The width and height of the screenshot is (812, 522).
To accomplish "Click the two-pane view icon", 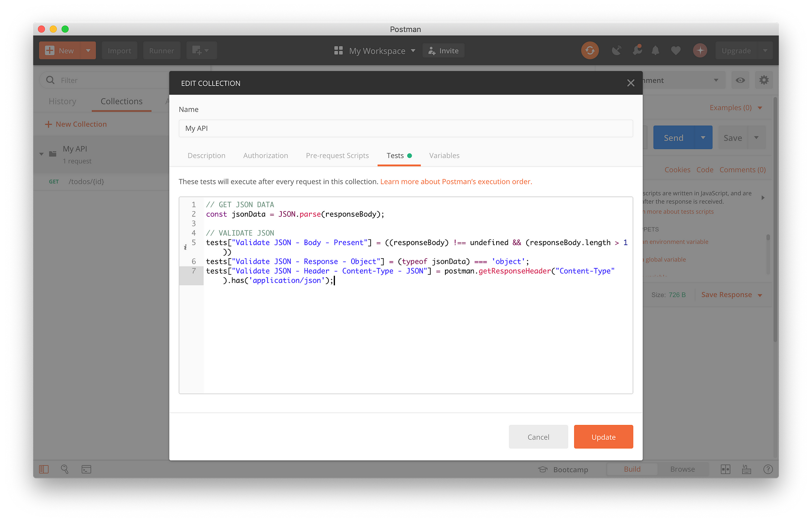I will 726,470.
